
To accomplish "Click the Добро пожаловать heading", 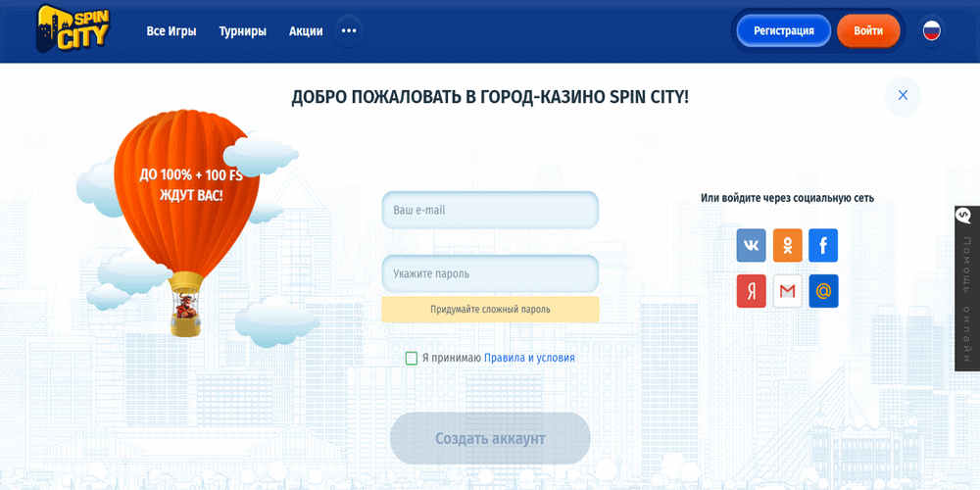I will point(490,97).
